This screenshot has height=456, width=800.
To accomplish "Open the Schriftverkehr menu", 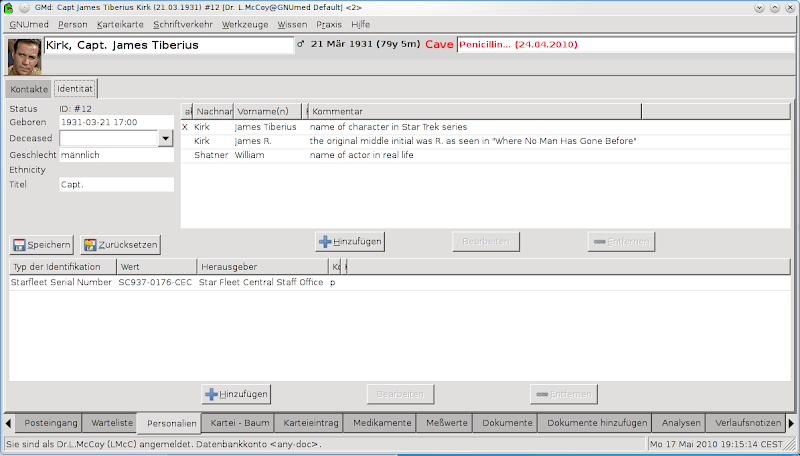I will point(183,24).
